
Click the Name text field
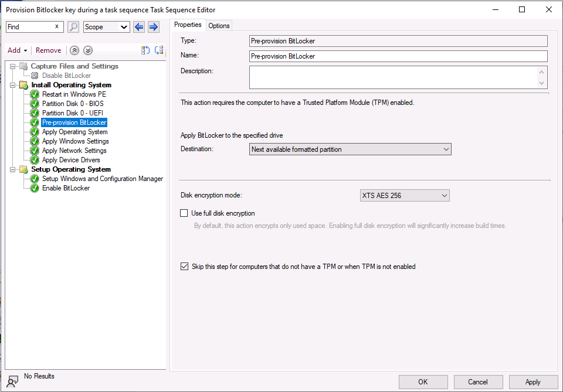click(x=398, y=56)
